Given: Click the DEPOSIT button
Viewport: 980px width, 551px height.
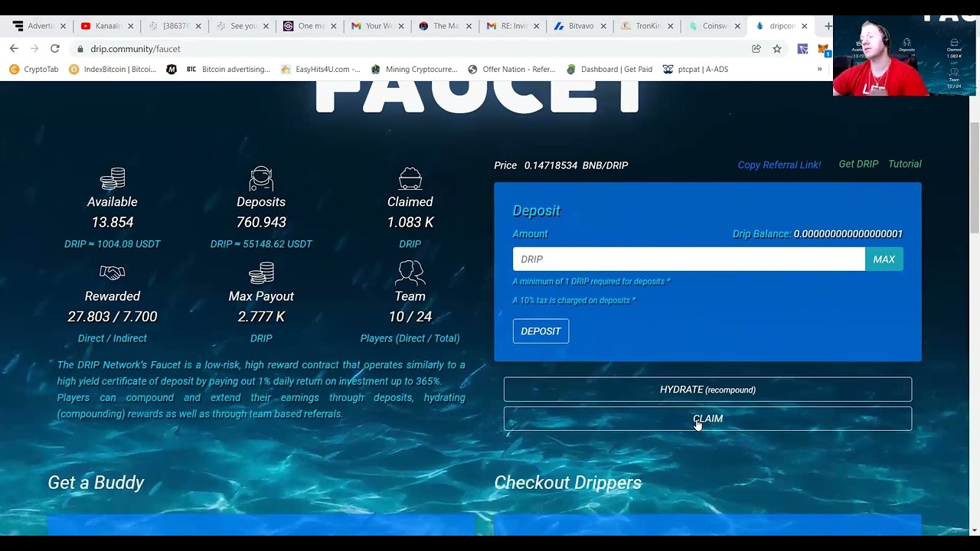Looking at the screenshot, I should tap(541, 331).
